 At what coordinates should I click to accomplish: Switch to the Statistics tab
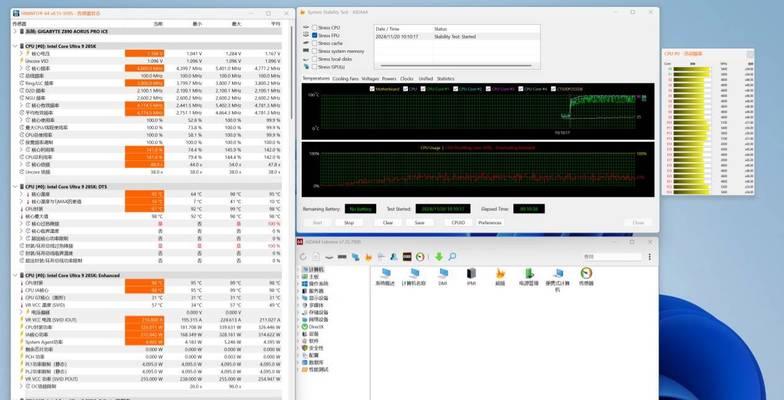tap(446, 78)
